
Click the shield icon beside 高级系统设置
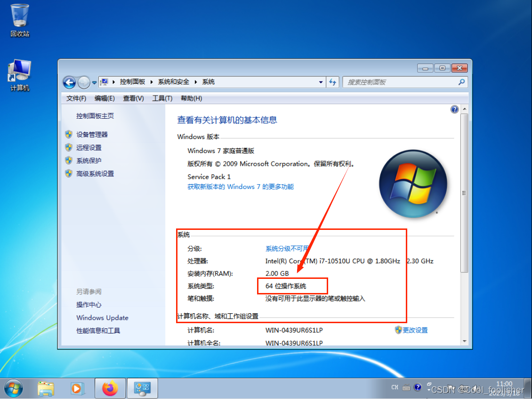(69, 173)
